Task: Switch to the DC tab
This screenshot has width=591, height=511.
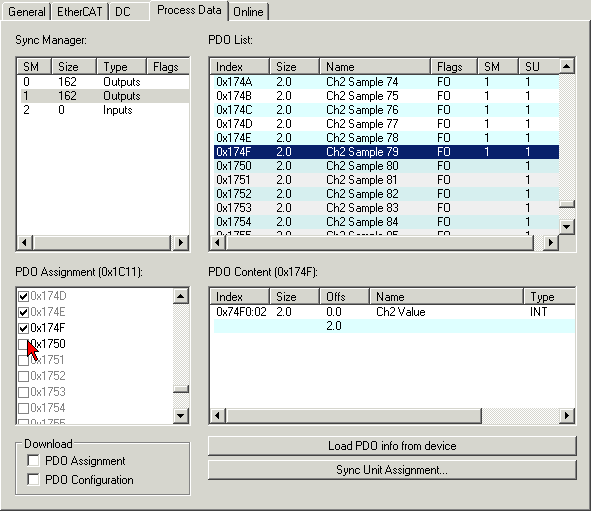Action: [128, 12]
